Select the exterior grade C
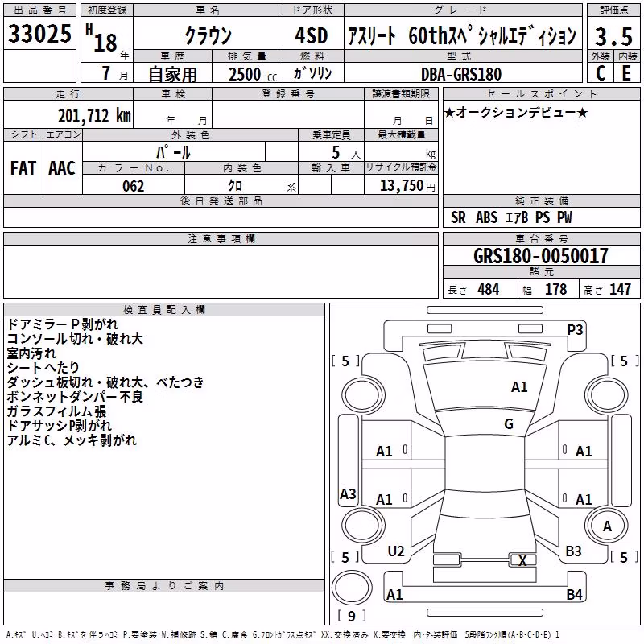This screenshot has width=644, height=644. [600, 73]
